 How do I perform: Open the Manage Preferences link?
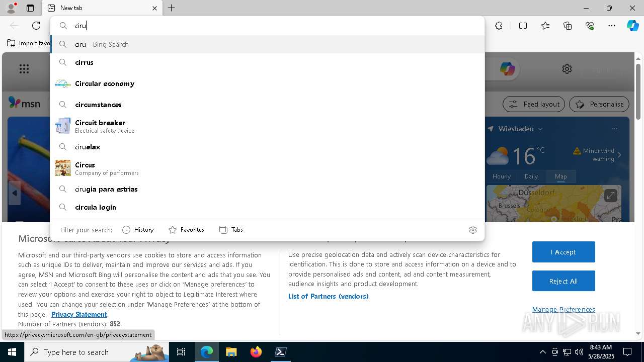point(563,309)
